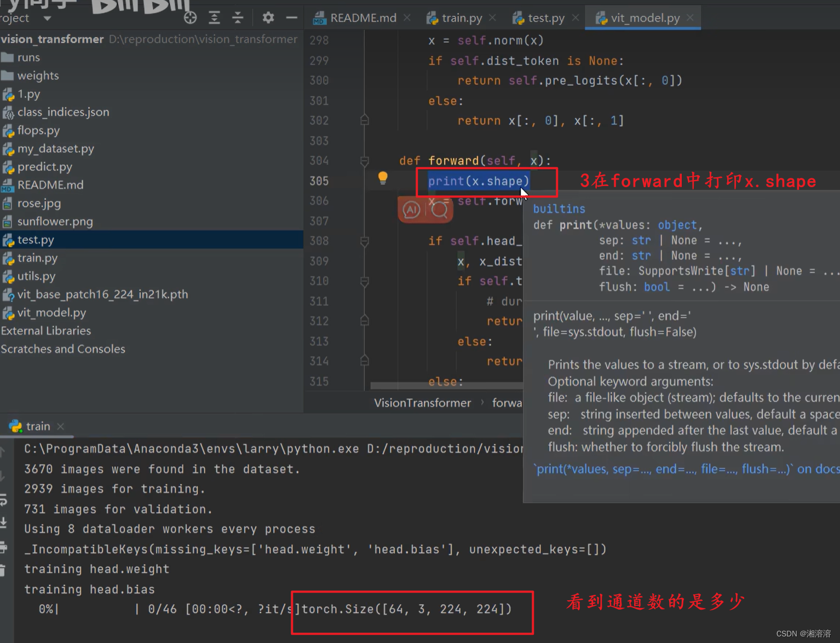Open the Project view dropdown arrow

point(48,19)
